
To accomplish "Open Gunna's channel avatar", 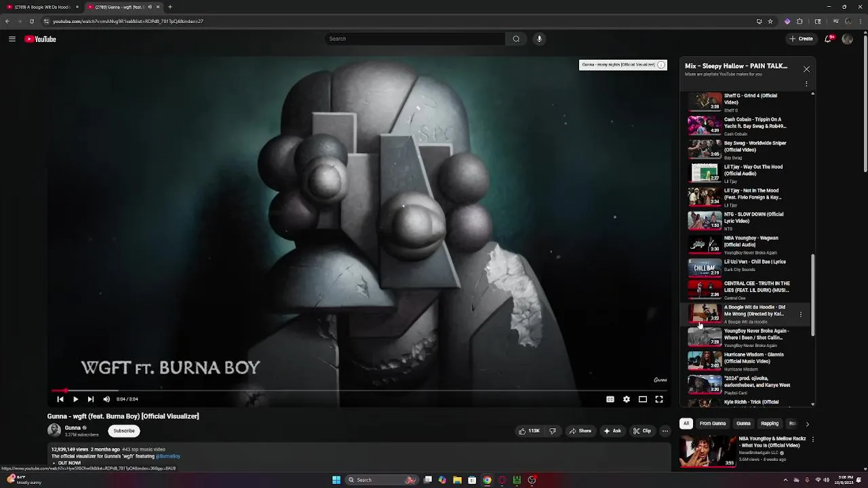I will 54,430.
